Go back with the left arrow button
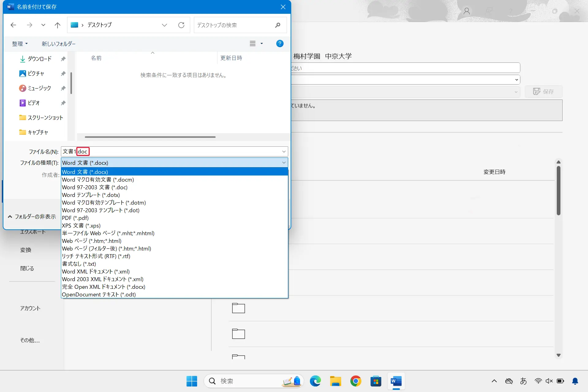Image resolution: width=588 pixels, height=392 pixels. (13, 25)
